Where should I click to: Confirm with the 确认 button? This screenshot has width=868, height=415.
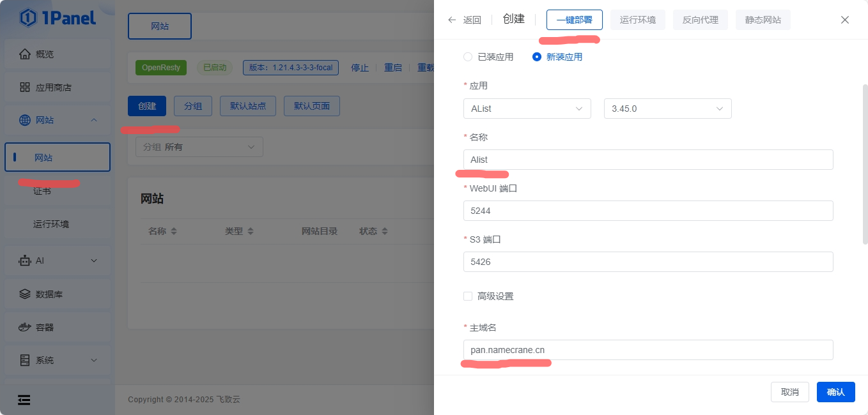[836, 392]
